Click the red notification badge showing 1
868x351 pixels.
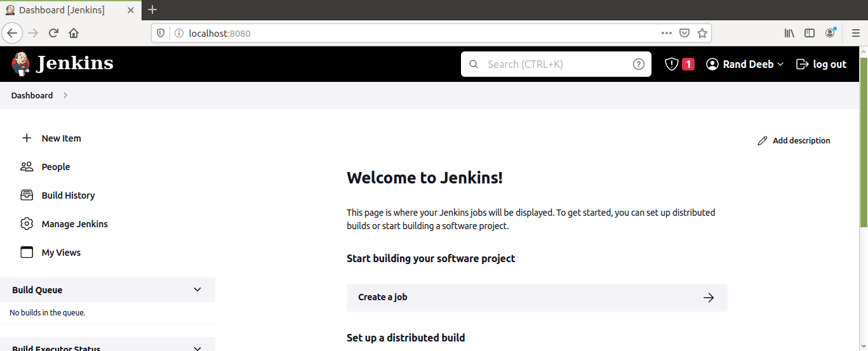point(688,64)
